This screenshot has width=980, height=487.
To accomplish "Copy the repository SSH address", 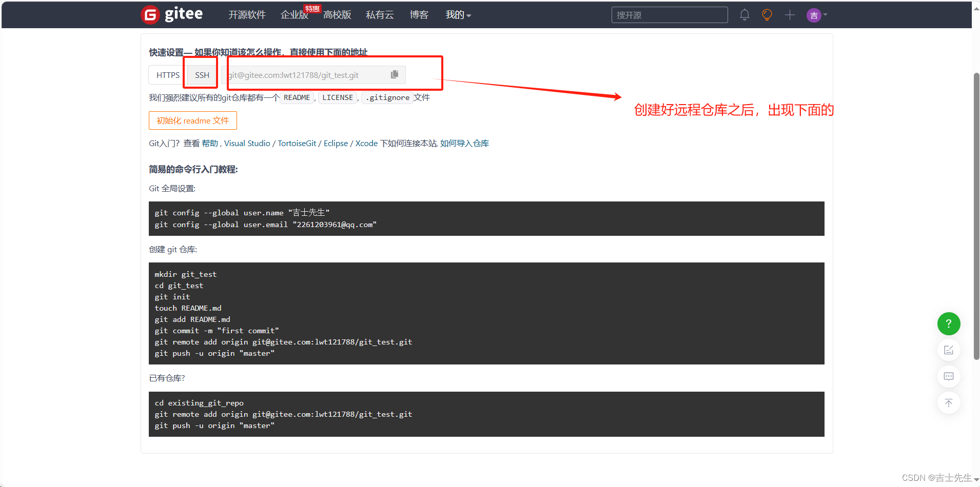I will 394,75.
